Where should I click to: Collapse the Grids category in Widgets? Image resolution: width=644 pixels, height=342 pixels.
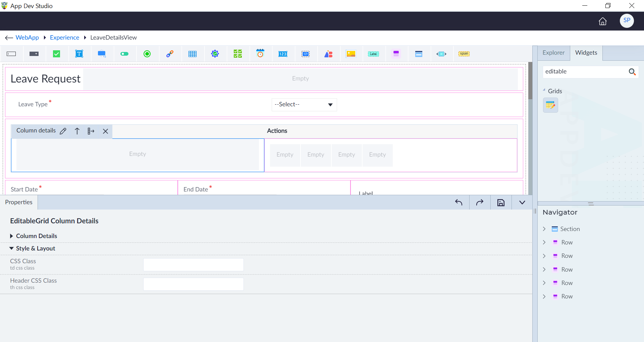544,90
